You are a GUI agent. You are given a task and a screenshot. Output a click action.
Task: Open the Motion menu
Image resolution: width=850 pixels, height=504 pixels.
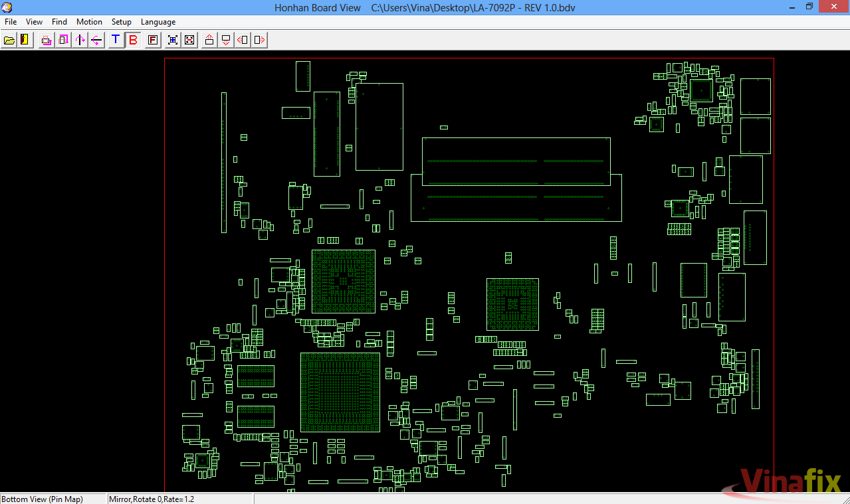[89, 22]
